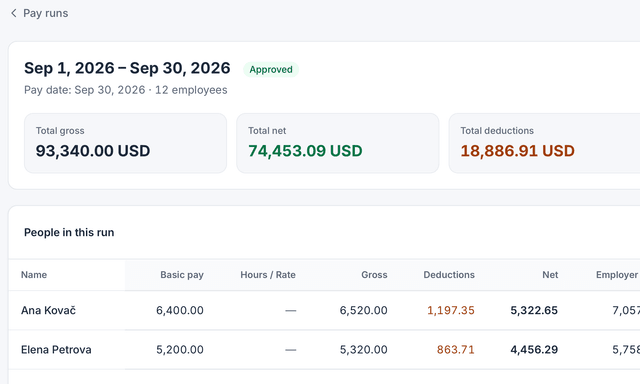Click the Name column header
The image size is (640, 384).
[x=34, y=275]
